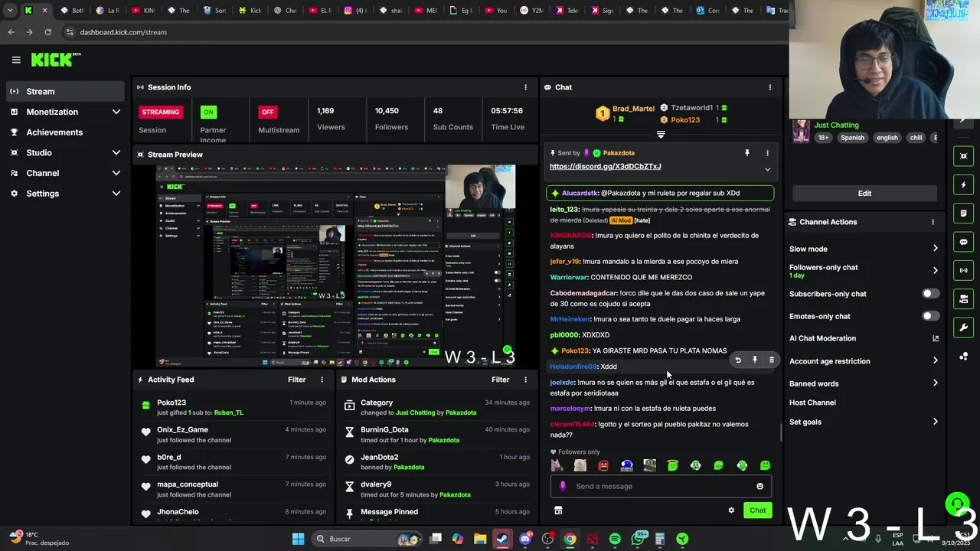This screenshot has height=551, width=980.
Task: Click the camera channel sidebar button
Action: [963, 298]
